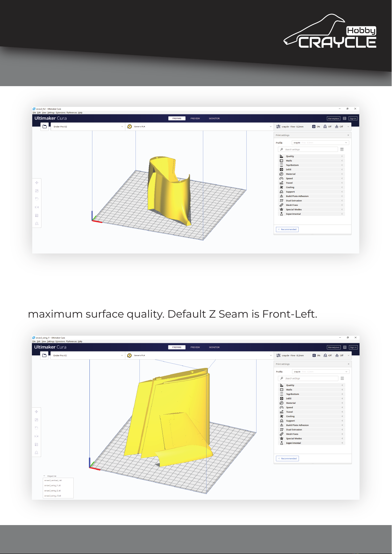392x554 pixels.
Task: Open Profile craycle dropdown in orcav2_wing_l1 window
Action: coord(321,372)
